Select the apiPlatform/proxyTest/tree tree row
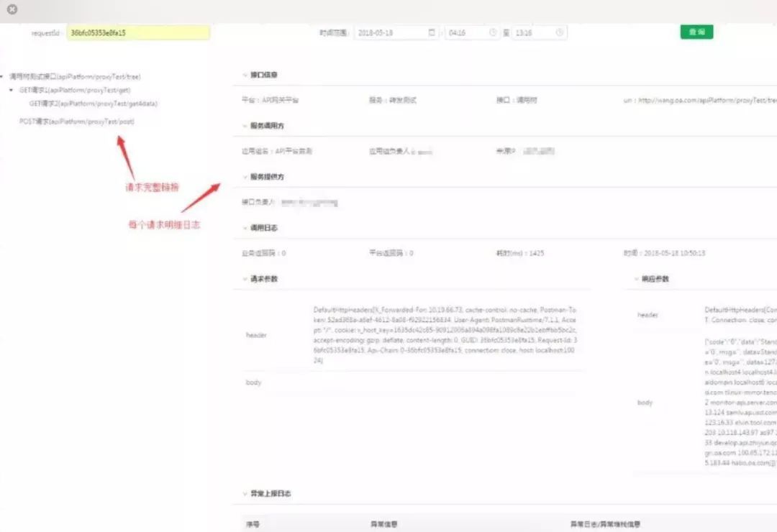 [76, 77]
